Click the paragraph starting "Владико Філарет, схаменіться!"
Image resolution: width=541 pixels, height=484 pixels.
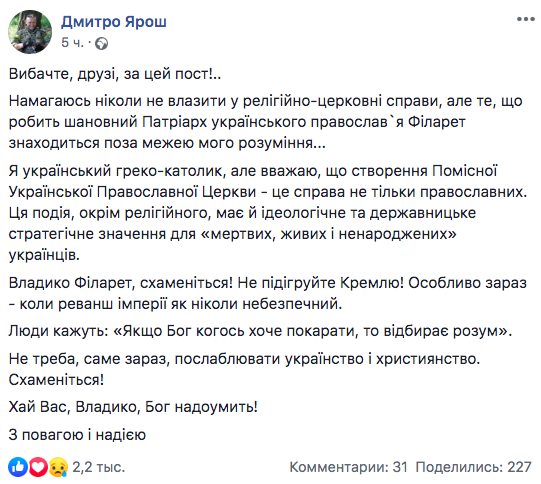(268, 293)
